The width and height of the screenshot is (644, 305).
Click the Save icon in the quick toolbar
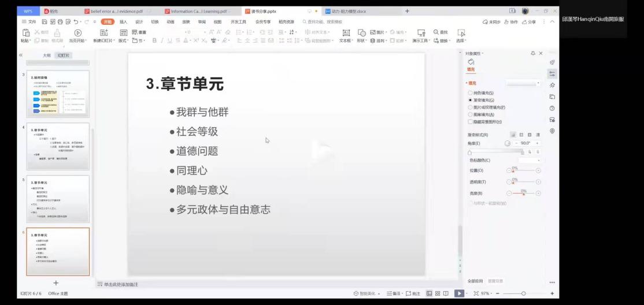click(x=45, y=21)
